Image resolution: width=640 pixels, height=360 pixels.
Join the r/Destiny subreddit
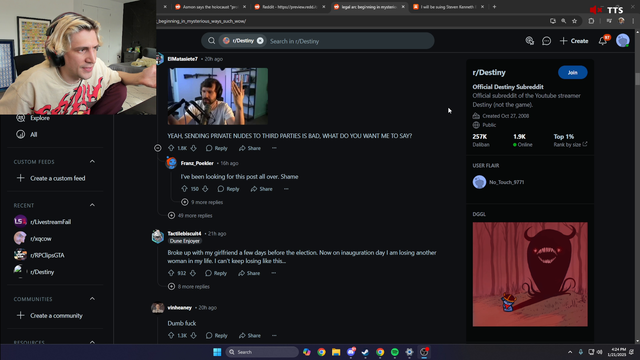tap(573, 72)
